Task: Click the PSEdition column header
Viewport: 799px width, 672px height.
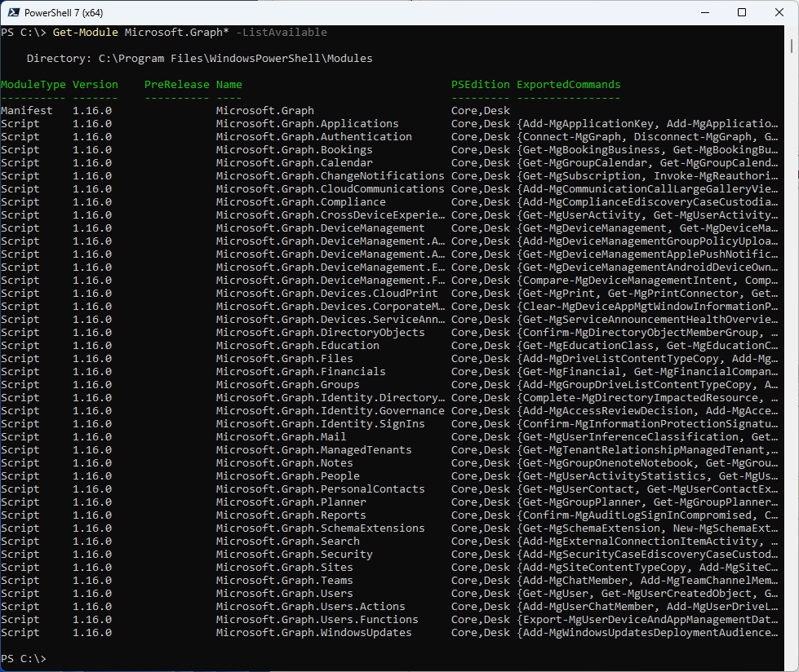Action: [481, 85]
